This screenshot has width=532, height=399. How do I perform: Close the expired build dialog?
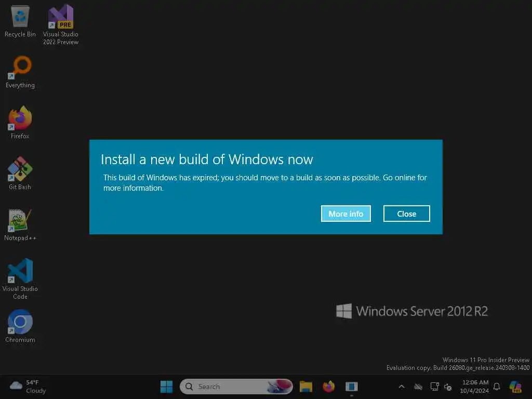(x=406, y=214)
